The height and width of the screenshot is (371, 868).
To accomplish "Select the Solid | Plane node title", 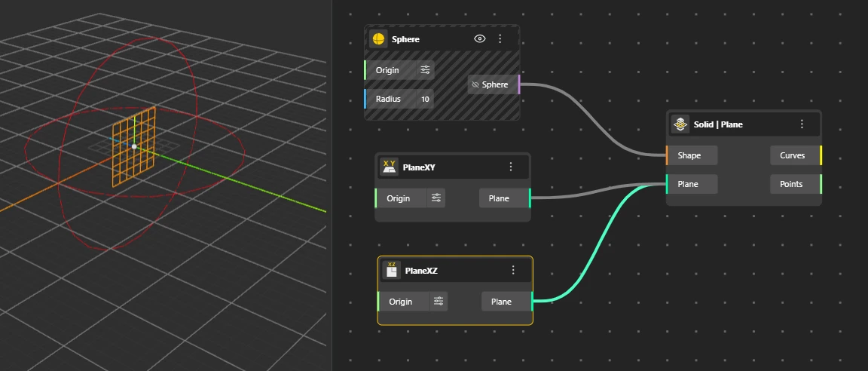I will [718, 124].
